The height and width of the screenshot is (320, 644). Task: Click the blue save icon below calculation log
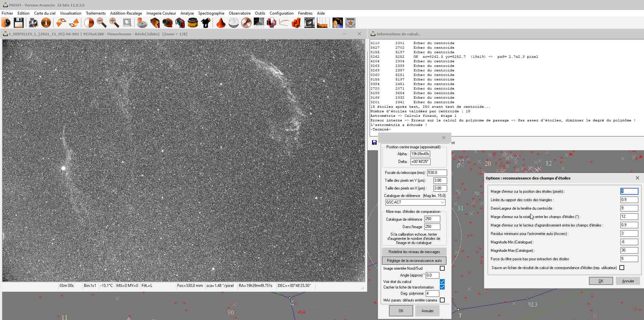pyautogui.click(x=374, y=142)
